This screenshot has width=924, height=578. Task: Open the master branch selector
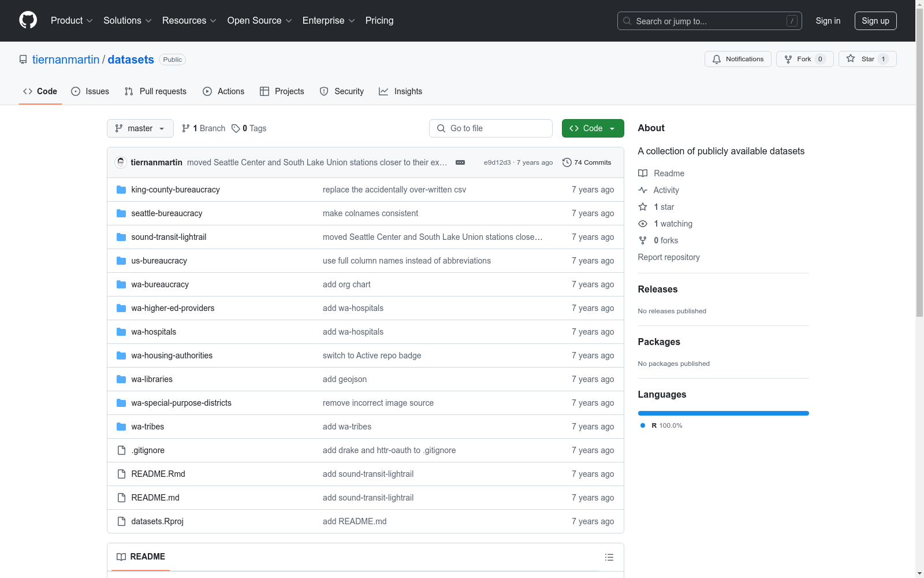tap(140, 128)
